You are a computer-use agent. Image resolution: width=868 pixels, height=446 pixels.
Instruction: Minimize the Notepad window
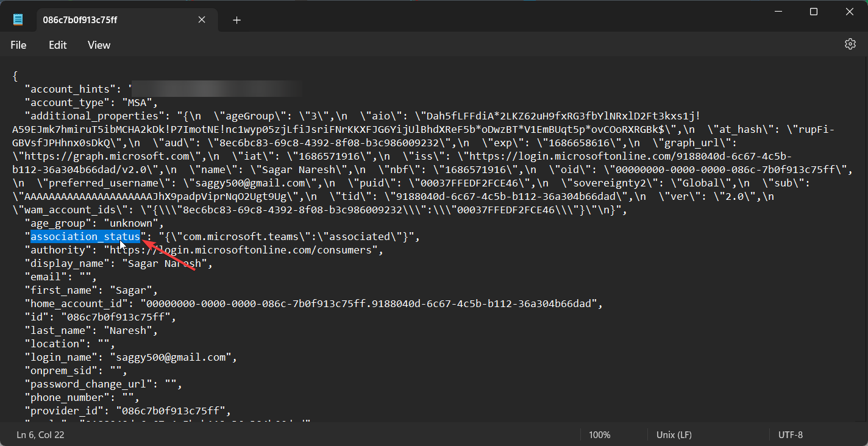(x=777, y=12)
